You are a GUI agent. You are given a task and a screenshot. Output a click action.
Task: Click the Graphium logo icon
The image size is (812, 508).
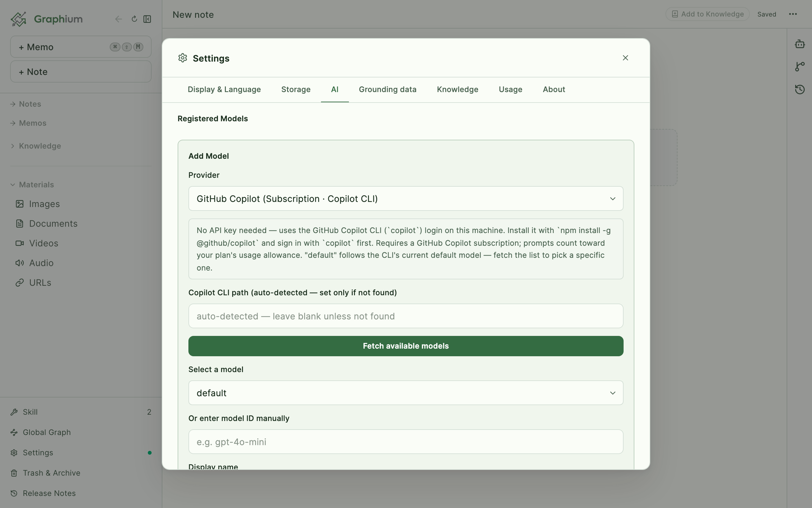point(18,19)
